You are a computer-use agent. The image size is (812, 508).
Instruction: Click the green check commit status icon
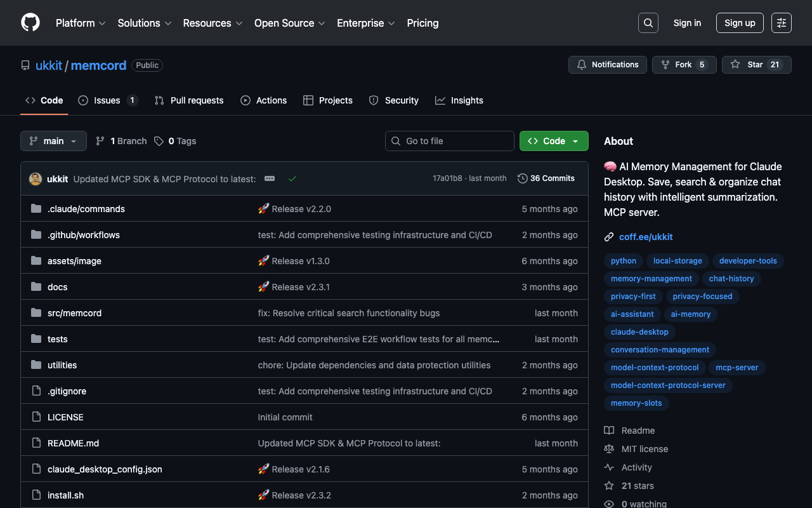(x=292, y=178)
